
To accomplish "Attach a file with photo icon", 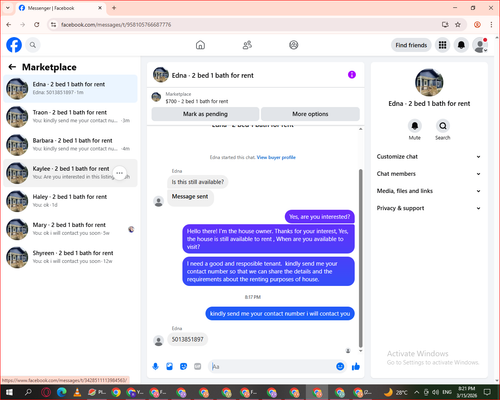I will [169, 367].
